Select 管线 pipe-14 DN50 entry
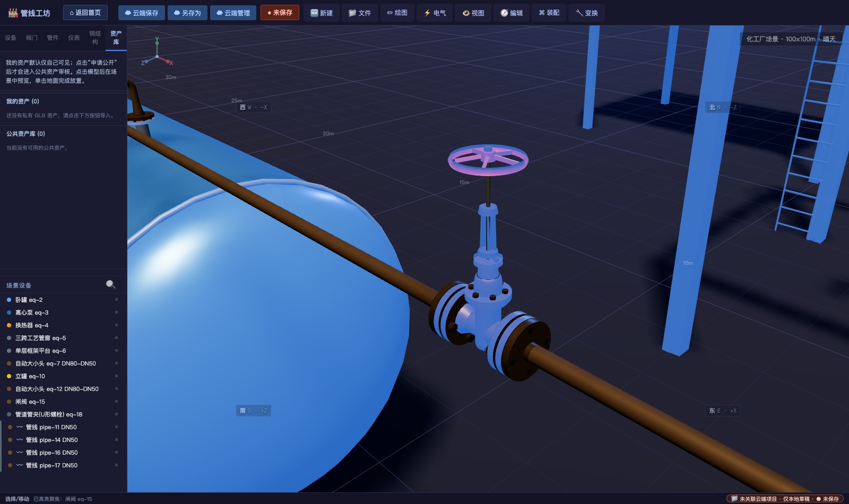The height and width of the screenshot is (504, 849). pos(63,440)
